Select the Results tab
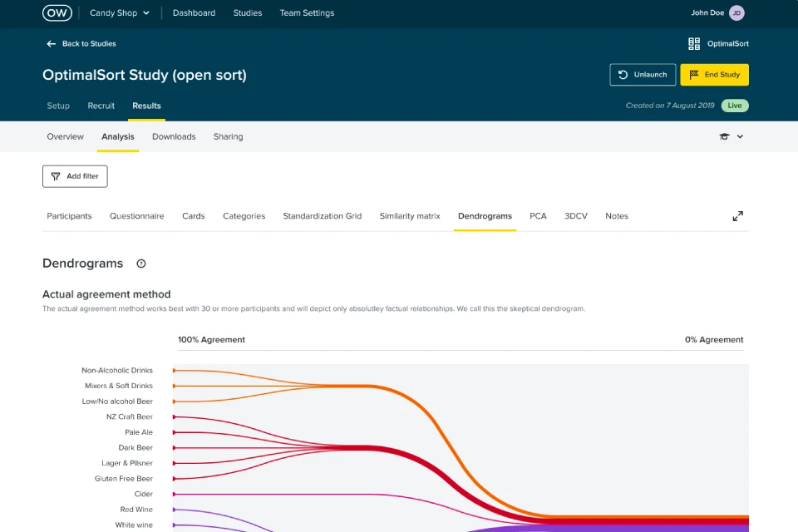This screenshot has width=798, height=532. coord(146,106)
